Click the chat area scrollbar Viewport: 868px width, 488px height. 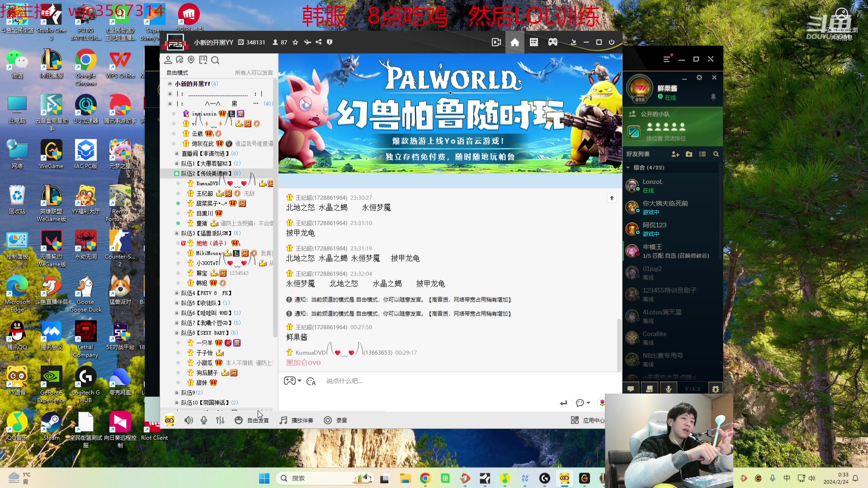[619, 344]
